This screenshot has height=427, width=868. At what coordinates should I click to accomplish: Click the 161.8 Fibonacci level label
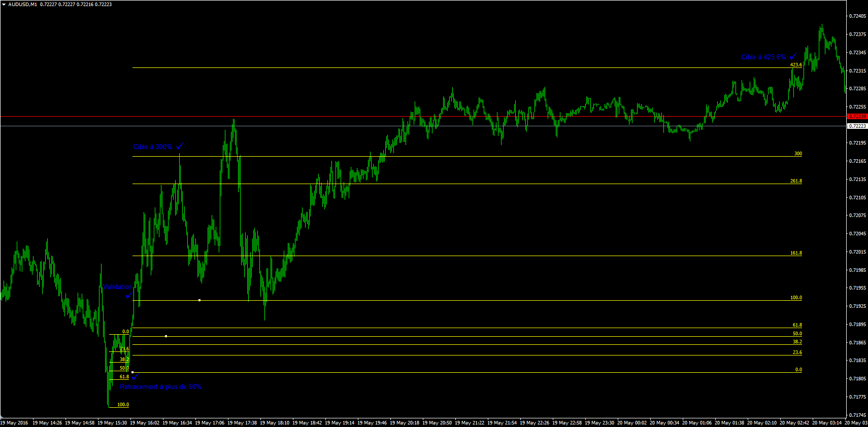(x=796, y=253)
